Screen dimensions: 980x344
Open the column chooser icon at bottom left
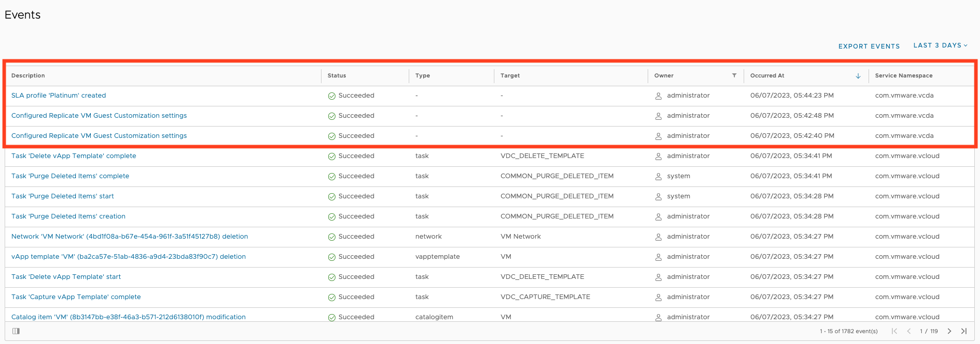point(16,331)
